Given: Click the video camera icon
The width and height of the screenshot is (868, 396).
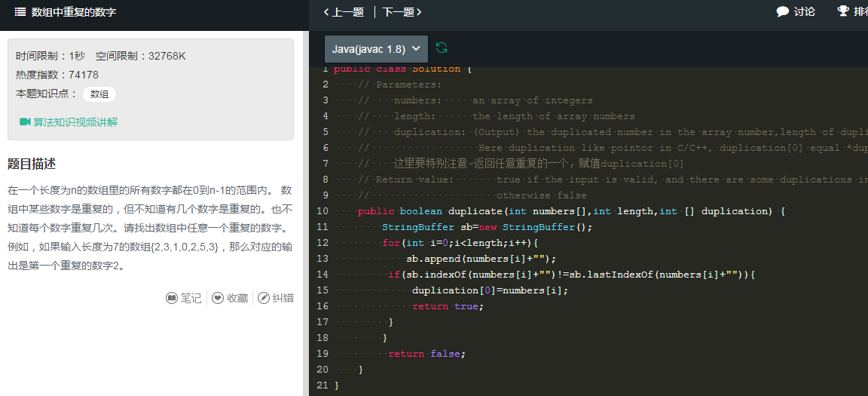Looking at the screenshot, I should point(25,122).
